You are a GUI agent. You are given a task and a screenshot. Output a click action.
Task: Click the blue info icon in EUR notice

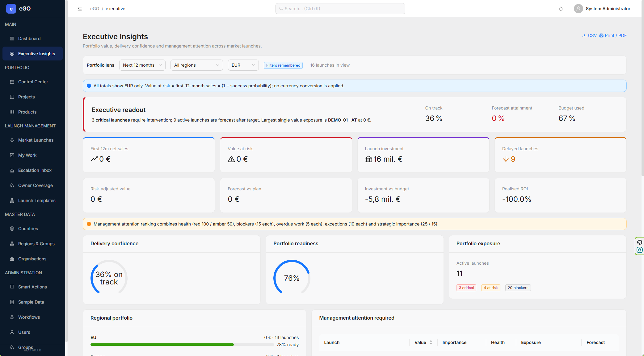pyautogui.click(x=89, y=86)
